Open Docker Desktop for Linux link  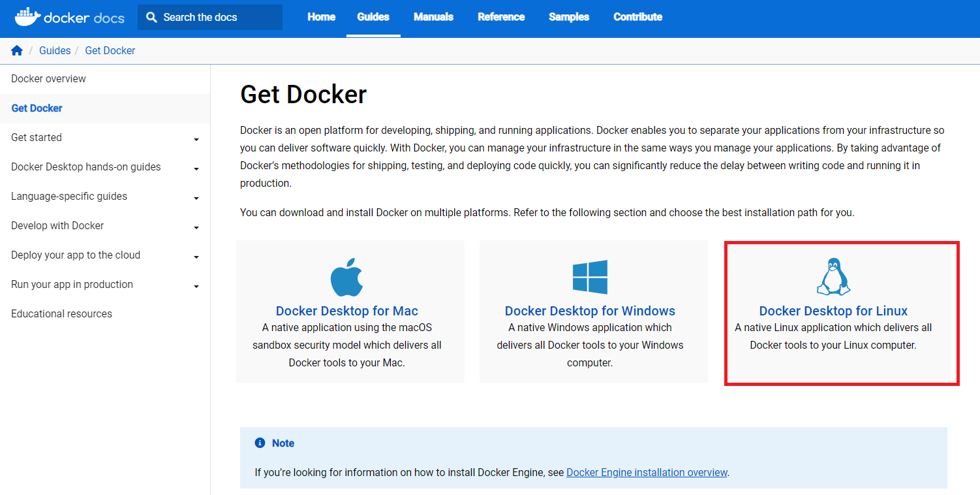pos(833,311)
